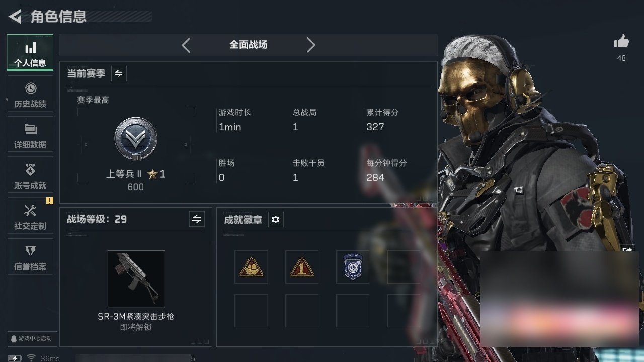Click the share arrow icon near character
The image size is (644, 362).
[628, 250]
